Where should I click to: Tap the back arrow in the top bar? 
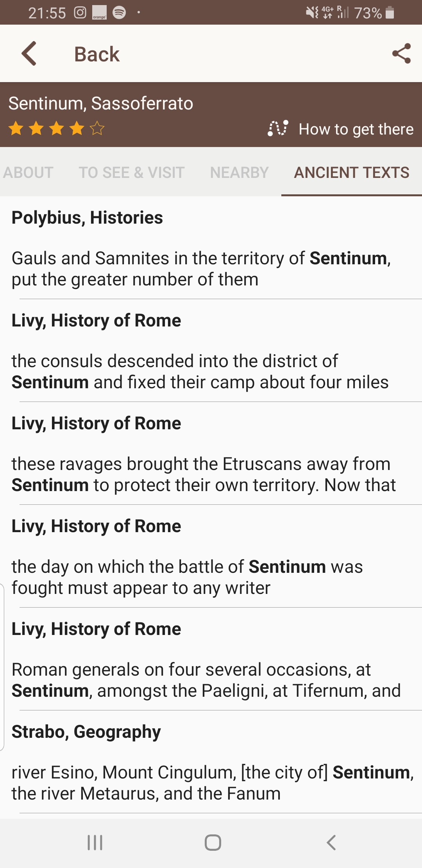click(29, 54)
